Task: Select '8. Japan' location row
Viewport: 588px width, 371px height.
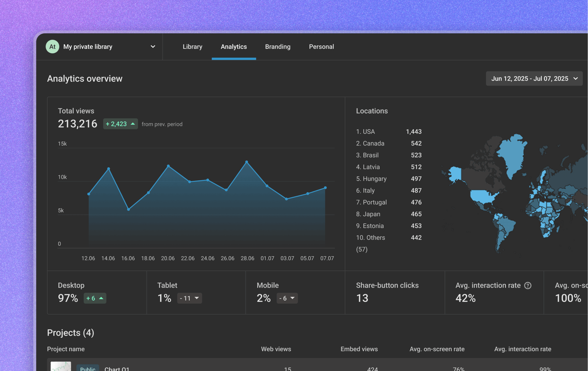Action: click(389, 214)
